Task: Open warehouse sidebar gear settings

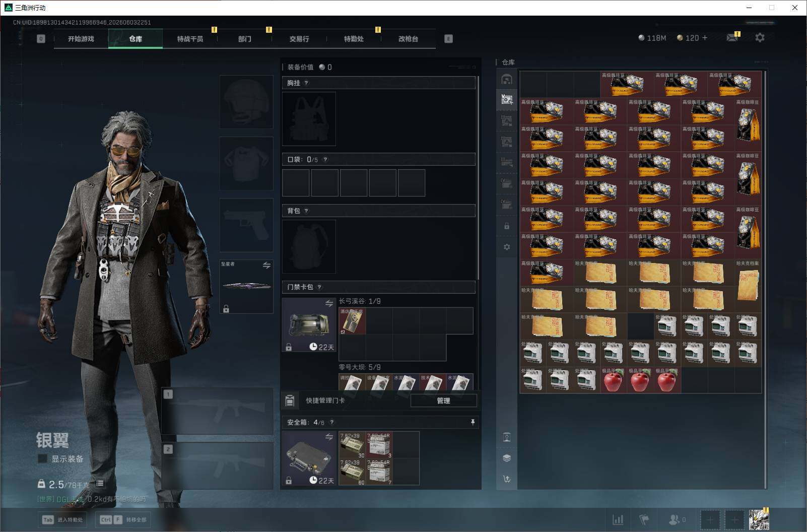Action: click(x=507, y=247)
